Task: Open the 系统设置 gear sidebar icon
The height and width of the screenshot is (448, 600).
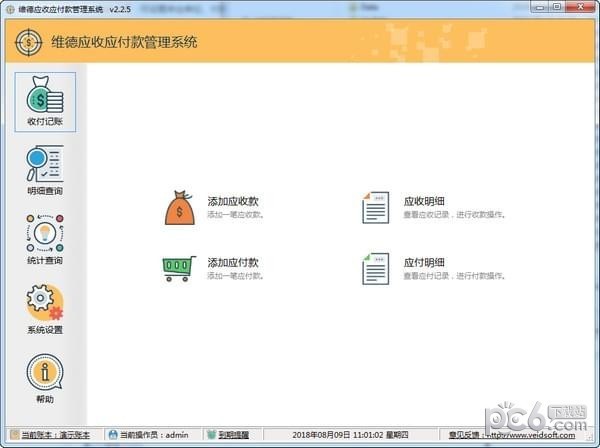Action: tap(45, 303)
